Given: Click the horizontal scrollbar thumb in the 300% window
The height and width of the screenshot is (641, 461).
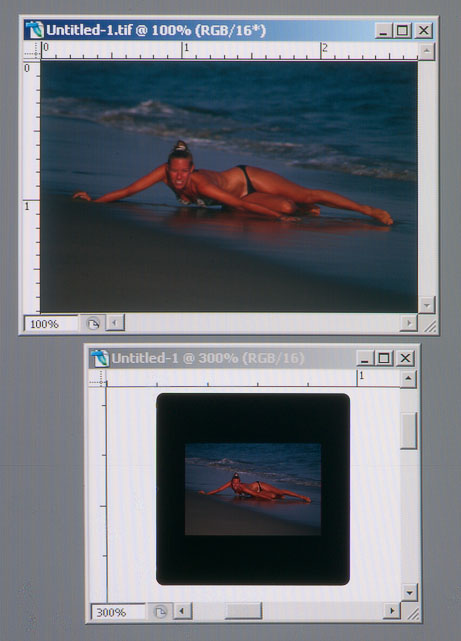Looking at the screenshot, I should pyautogui.click(x=244, y=611).
